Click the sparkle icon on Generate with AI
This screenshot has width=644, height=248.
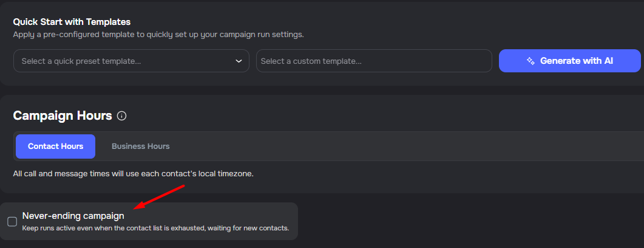[530, 61]
